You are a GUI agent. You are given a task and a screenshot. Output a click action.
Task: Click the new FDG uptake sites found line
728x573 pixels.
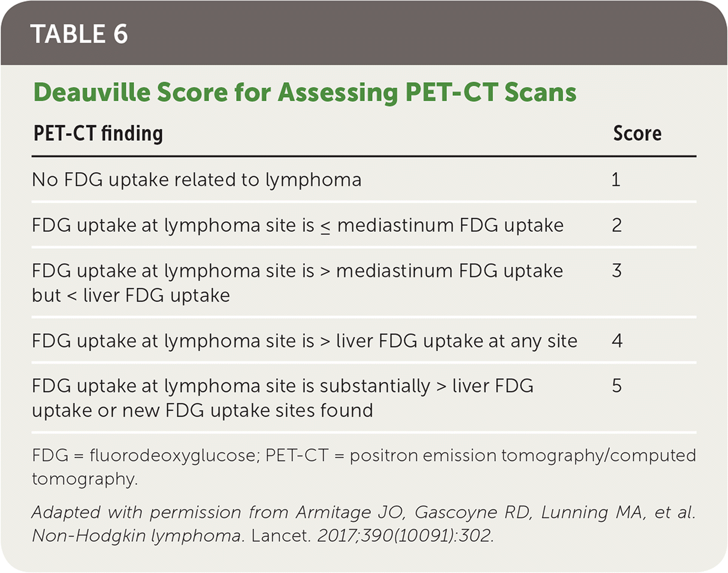tap(203, 411)
